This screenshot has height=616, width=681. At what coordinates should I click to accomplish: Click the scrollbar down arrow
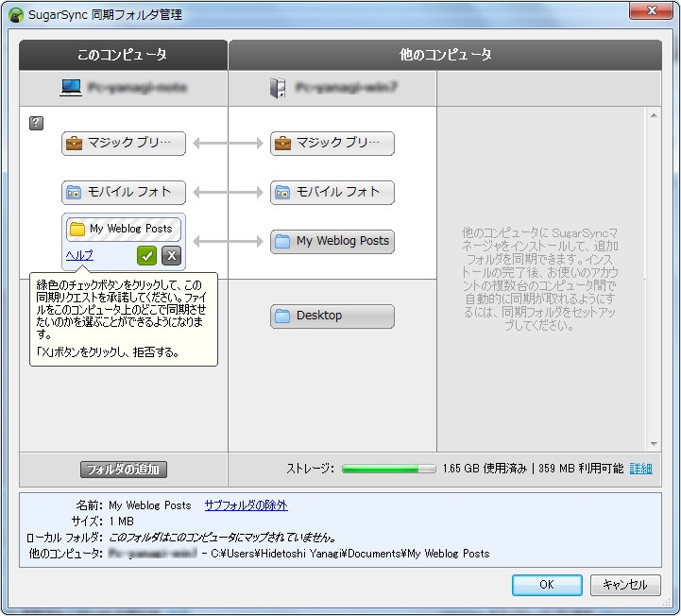pyautogui.click(x=654, y=443)
